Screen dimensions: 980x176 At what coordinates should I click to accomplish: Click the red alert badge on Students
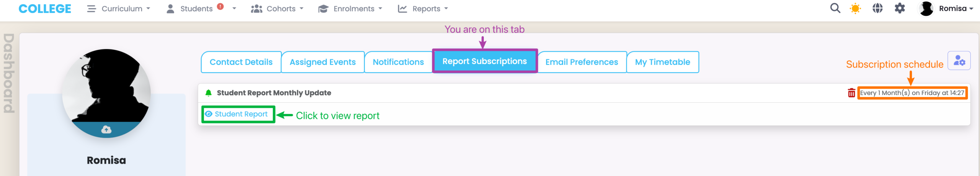[x=220, y=7]
